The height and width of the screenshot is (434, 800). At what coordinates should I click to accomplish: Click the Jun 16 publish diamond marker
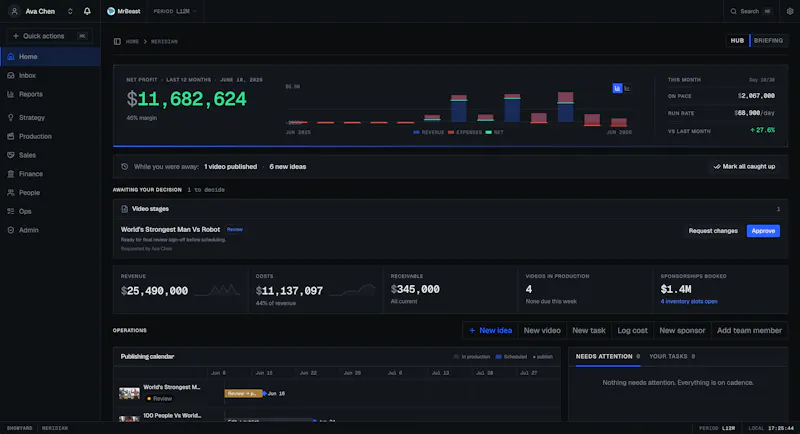pyautogui.click(x=264, y=393)
